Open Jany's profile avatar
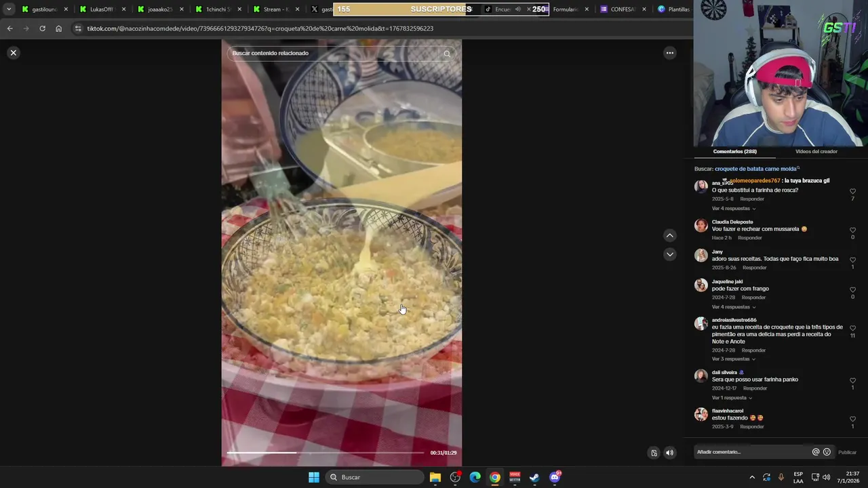868x488 pixels. (x=701, y=256)
